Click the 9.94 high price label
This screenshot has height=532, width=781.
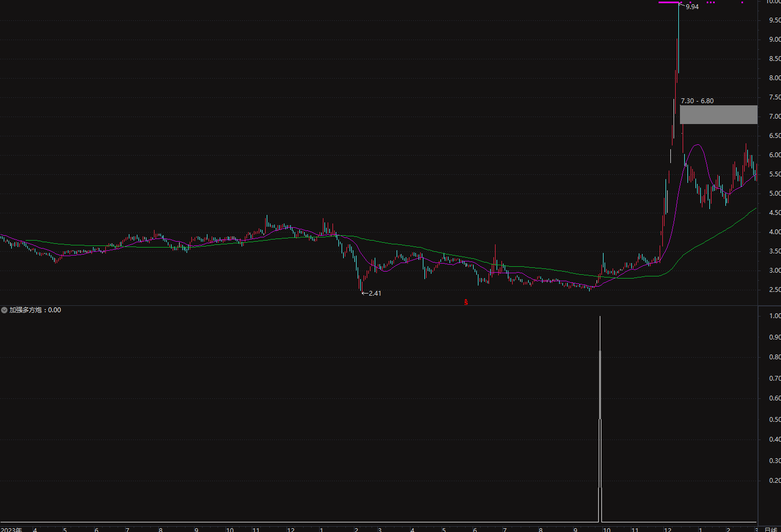[692, 7]
